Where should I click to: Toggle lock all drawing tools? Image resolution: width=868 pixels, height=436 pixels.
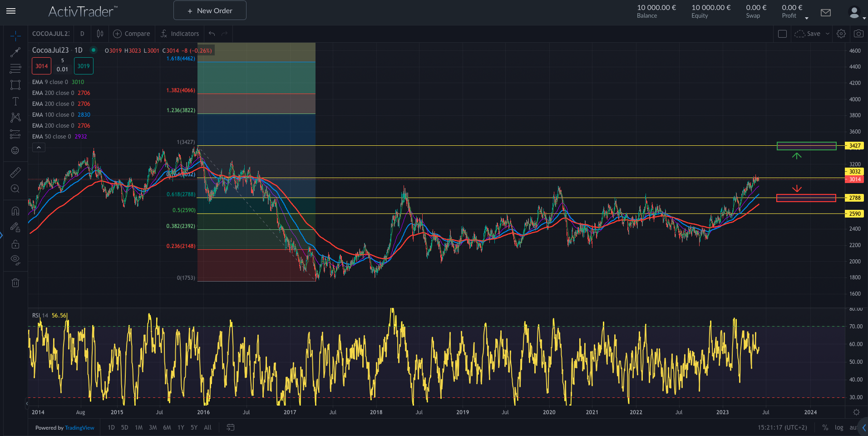pos(15,244)
